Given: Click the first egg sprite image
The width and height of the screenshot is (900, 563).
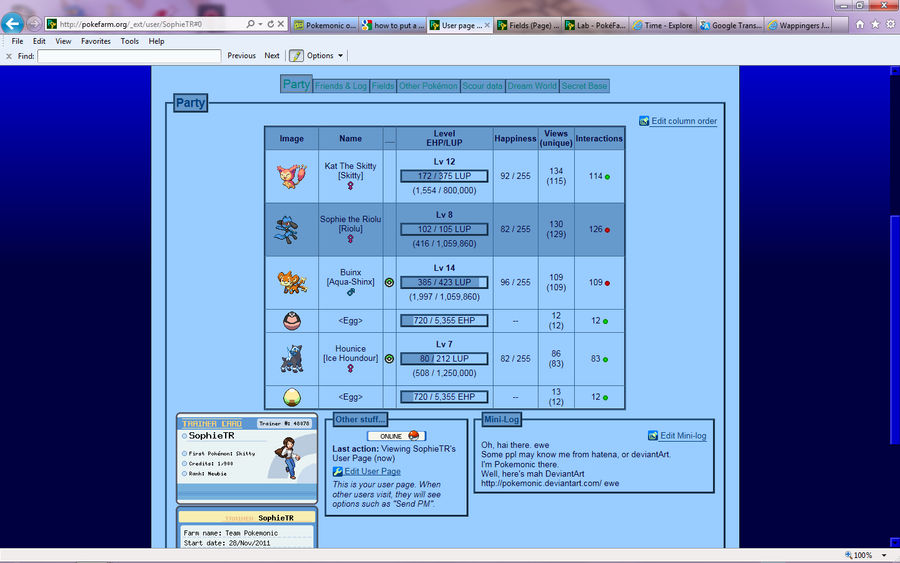Looking at the screenshot, I should click(292, 321).
